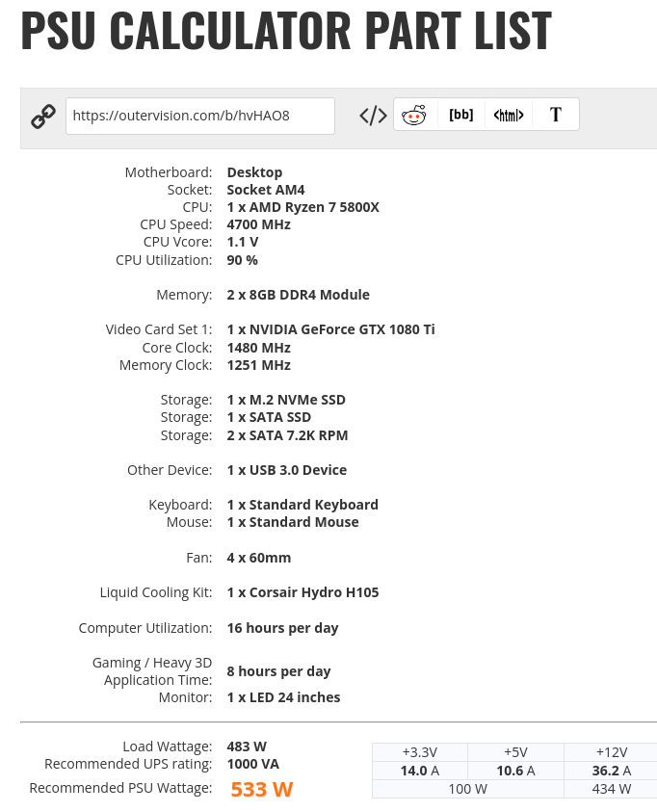657x812 pixels.
Task: Select the +3.3V column header cell
Action: [420, 752]
